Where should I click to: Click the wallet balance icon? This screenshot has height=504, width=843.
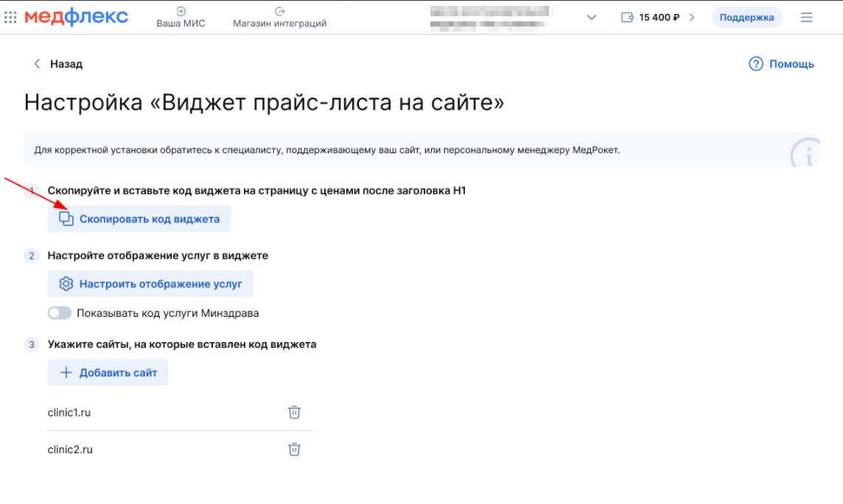point(628,18)
